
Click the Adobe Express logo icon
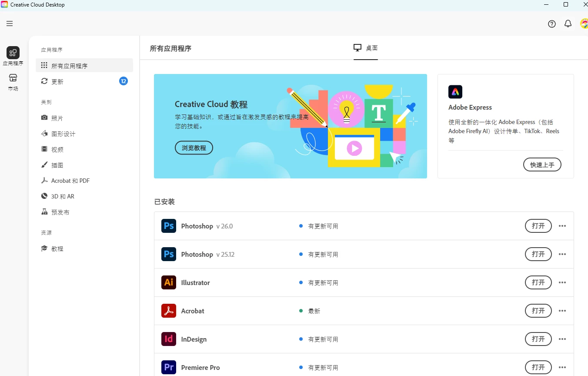pyautogui.click(x=455, y=92)
